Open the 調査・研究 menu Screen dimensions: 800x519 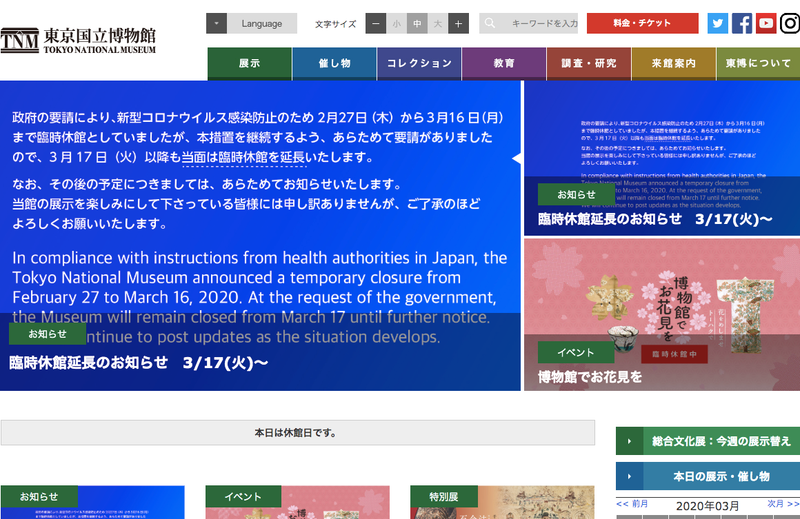tap(589, 63)
